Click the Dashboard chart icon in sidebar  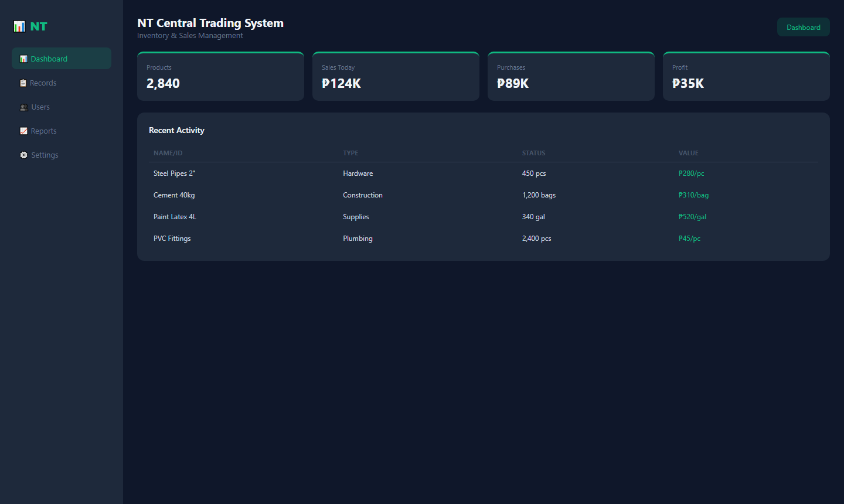pos(23,59)
